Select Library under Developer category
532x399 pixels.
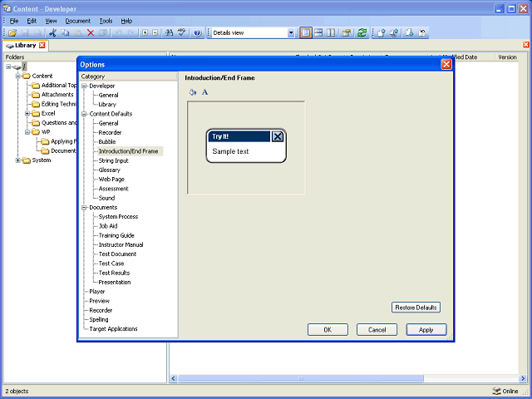coord(107,105)
